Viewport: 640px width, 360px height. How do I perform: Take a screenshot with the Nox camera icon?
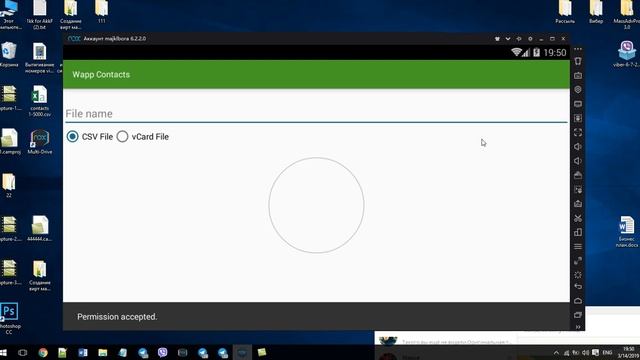[x=578, y=76]
